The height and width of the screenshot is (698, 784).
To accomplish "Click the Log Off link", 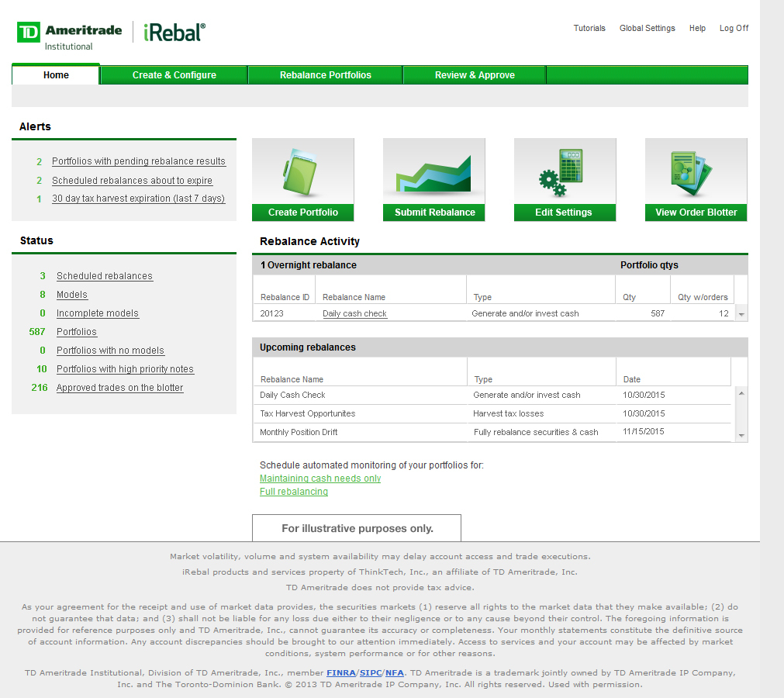I will coord(734,28).
